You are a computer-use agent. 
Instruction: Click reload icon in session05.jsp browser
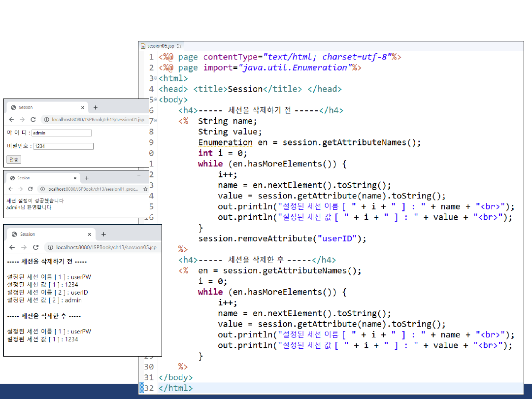point(35,247)
